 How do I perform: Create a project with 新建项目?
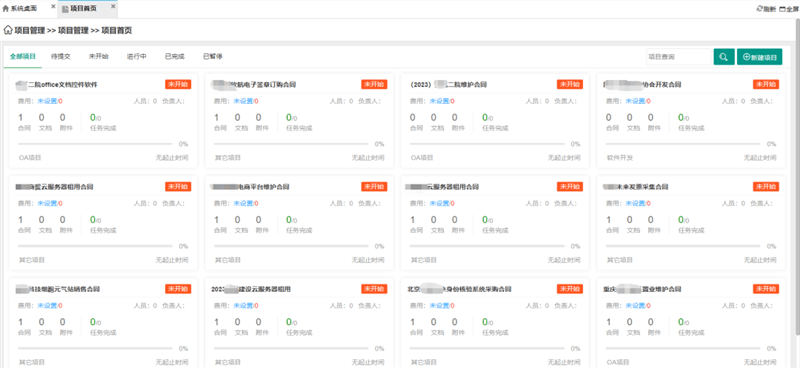point(759,57)
